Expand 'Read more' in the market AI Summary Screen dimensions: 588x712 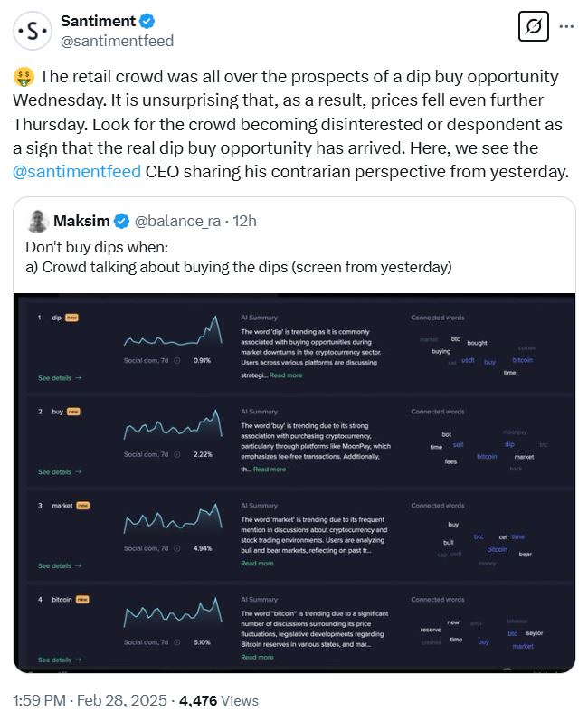click(x=257, y=564)
